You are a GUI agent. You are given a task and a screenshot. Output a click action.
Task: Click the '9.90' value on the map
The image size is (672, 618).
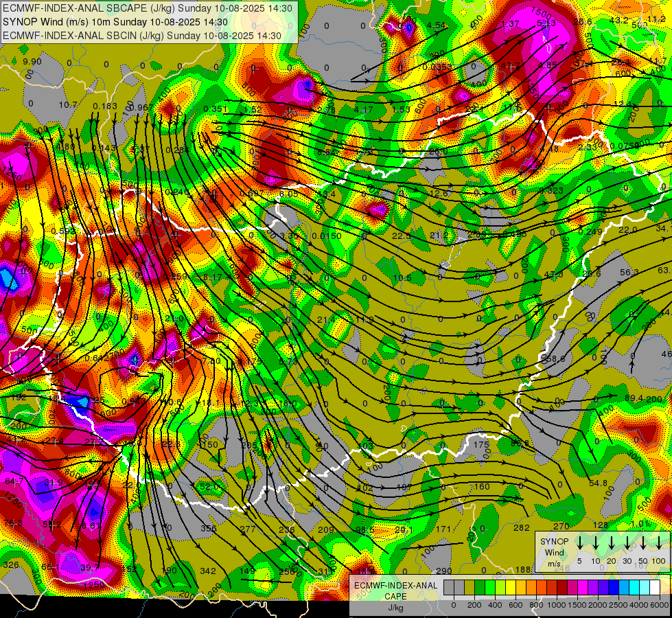coord(32,61)
